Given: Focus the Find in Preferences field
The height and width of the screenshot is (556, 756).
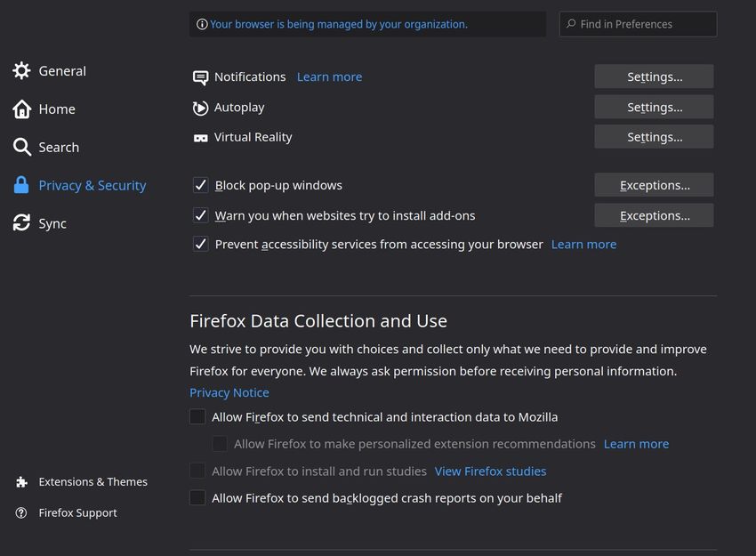Looking at the screenshot, I should coord(638,24).
